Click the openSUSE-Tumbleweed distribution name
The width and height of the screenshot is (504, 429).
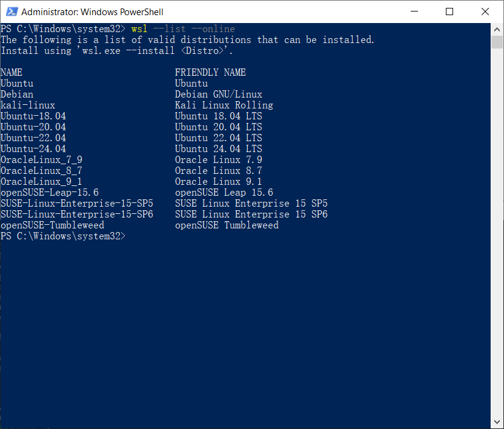coord(52,225)
